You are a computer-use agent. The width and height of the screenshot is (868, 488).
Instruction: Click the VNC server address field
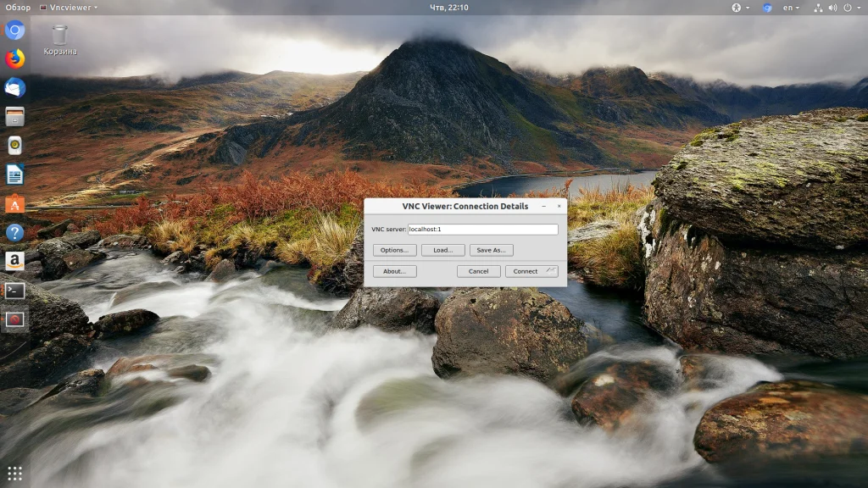[482, 230]
